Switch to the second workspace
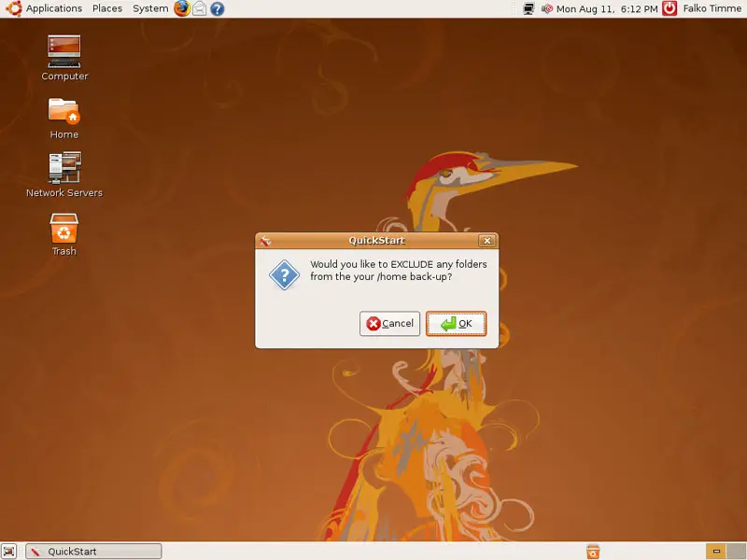The image size is (747, 560). tap(736, 552)
